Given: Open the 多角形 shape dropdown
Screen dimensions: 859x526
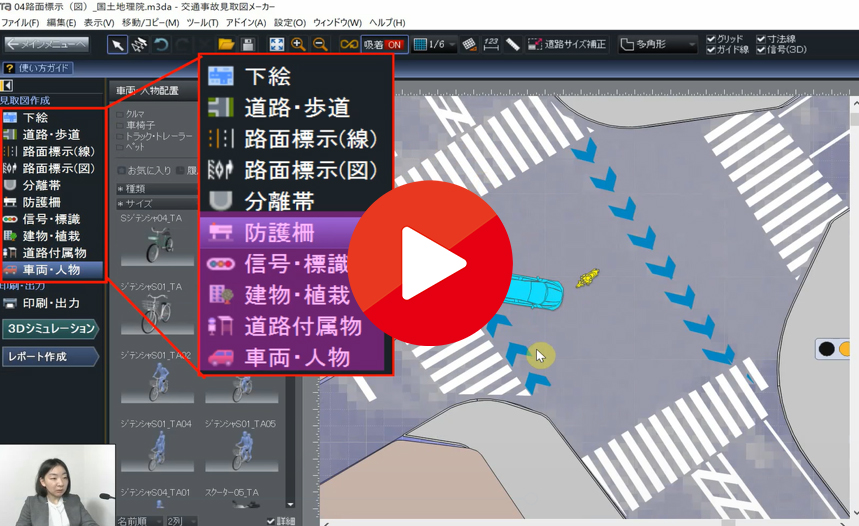Looking at the screenshot, I should (657, 45).
